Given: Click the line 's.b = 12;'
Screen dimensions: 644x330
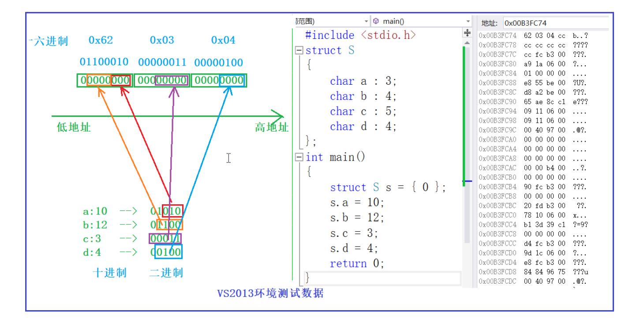Looking at the screenshot, I should [x=357, y=218].
